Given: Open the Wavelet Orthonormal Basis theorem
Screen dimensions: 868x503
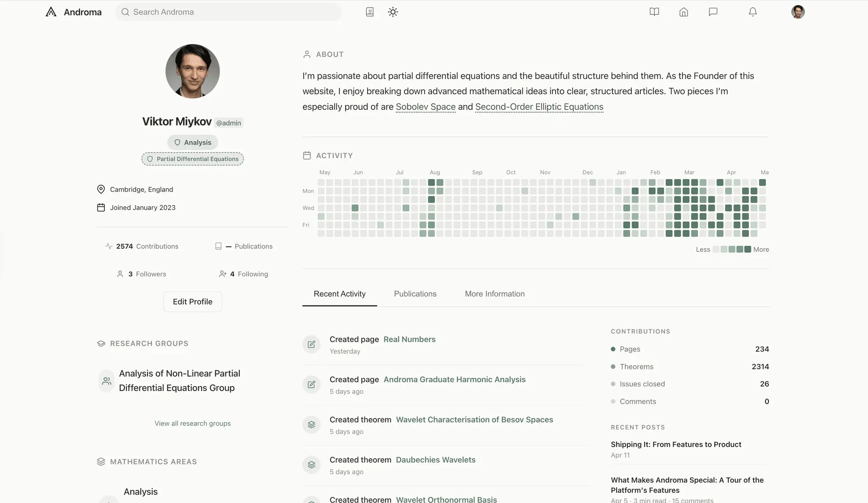Looking at the screenshot, I should point(446,500).
